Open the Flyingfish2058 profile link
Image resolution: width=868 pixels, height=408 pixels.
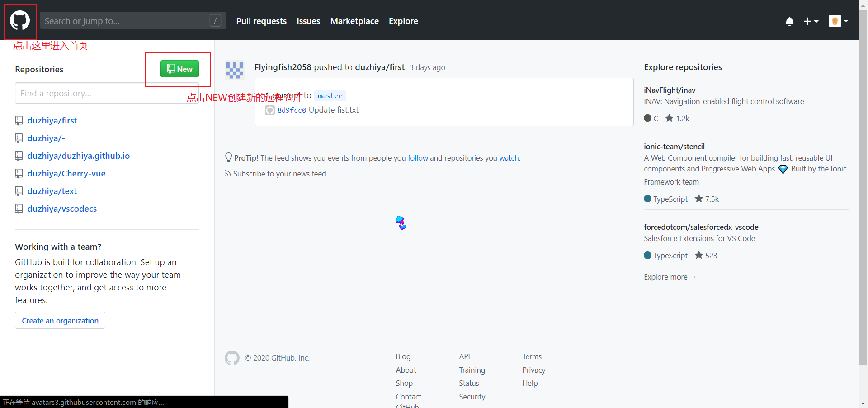click(283, 67)
